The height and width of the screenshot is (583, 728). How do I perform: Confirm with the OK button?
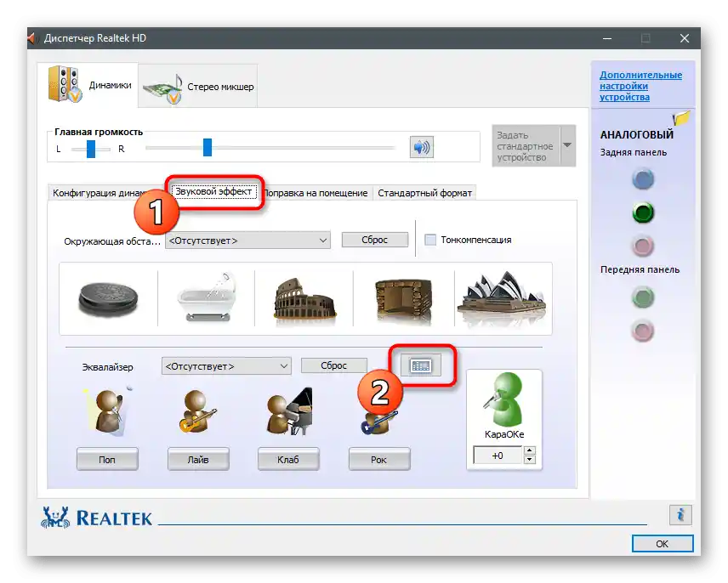coord(663,544)
